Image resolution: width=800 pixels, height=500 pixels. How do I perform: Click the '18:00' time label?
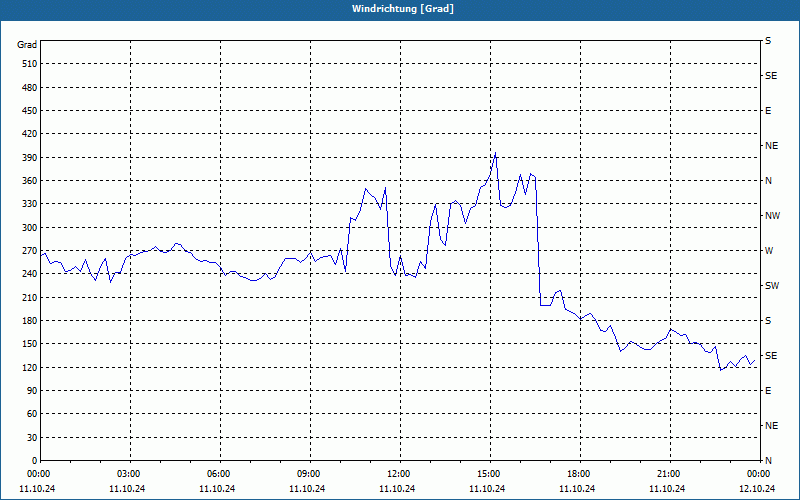tap(580, 474)
